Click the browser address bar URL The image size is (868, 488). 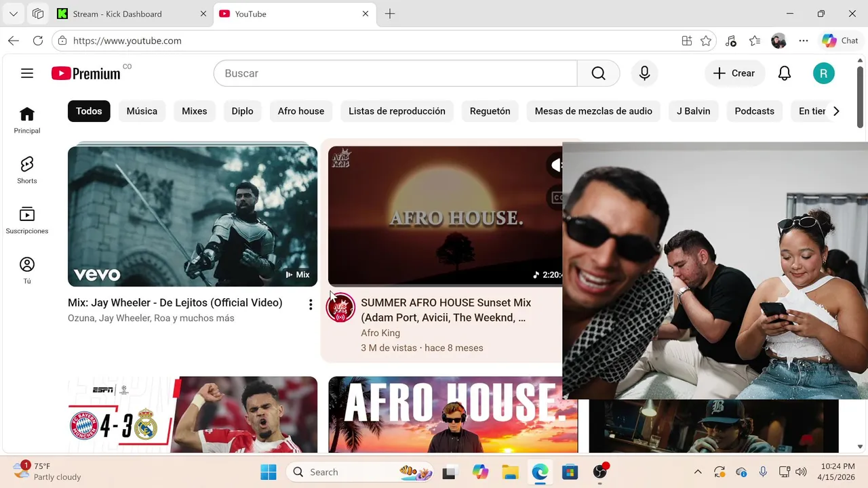click(127, 41)
